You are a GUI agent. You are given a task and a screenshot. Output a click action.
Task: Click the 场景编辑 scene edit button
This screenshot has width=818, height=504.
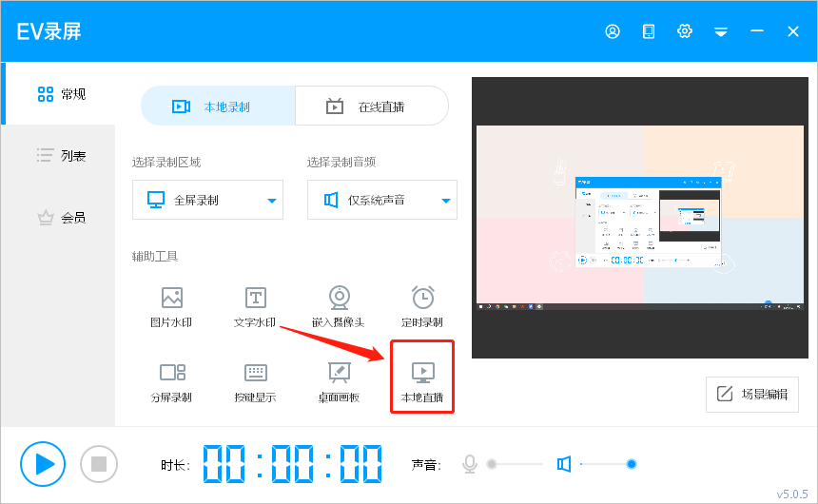751,394
